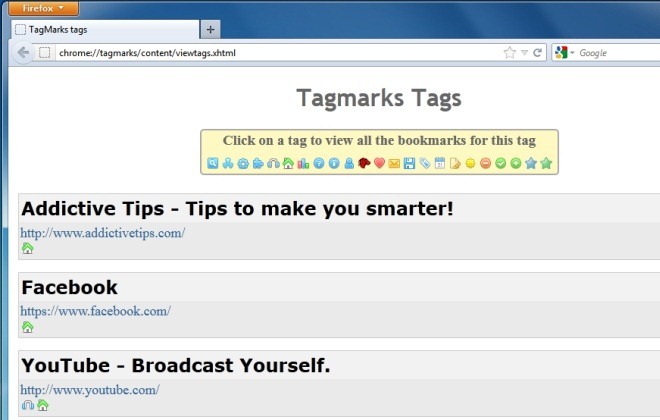
Task: Select the note with pencil tag icon
Action: (x=455, y=163)
